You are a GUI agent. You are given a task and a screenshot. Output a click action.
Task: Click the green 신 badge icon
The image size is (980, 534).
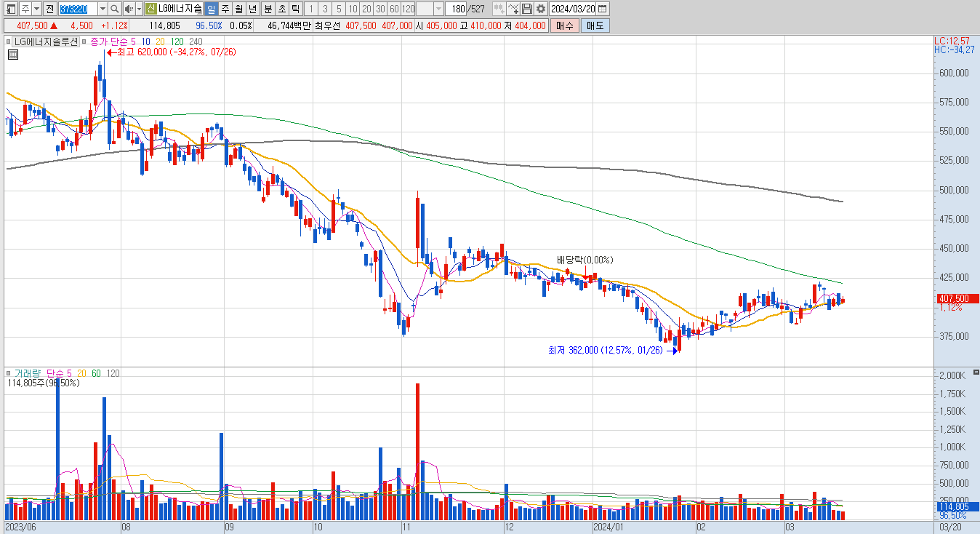(x=150, y=9)
